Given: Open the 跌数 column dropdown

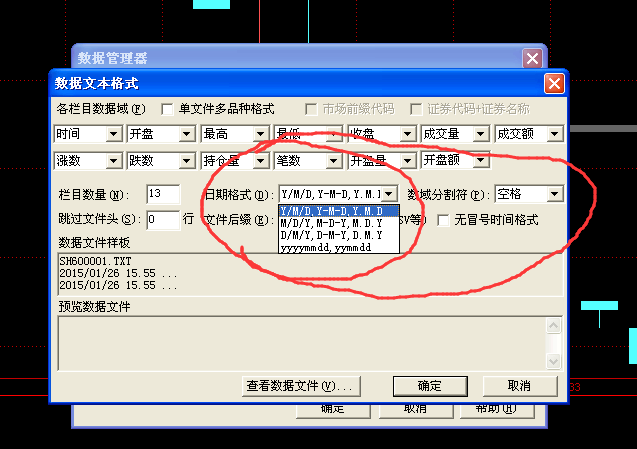Looking at the screenshot, I should tap(186, 161).
